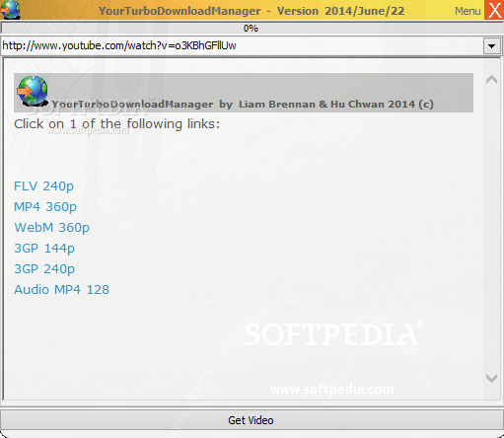Select the WebM 360p link
504x438 pixels.
click(x=51, y=228)
